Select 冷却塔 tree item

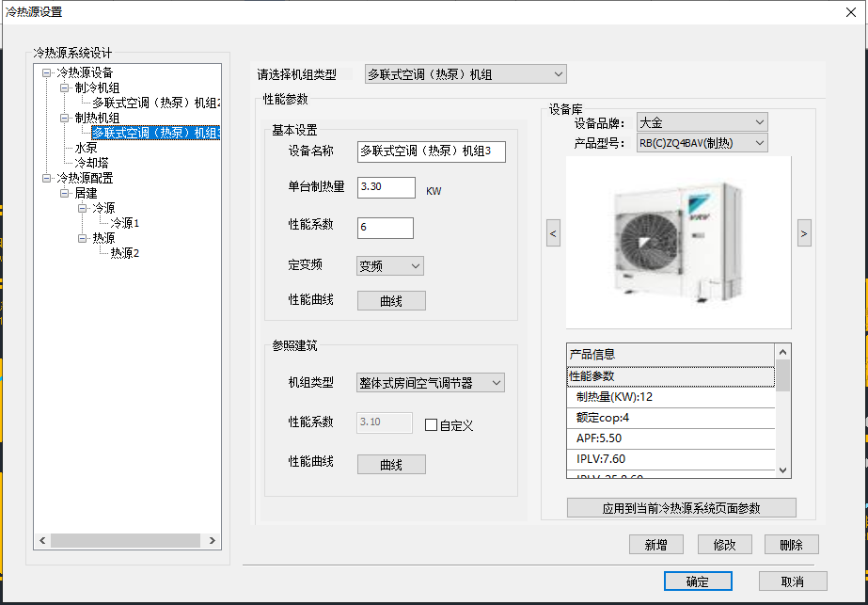(x=92, y=163)
